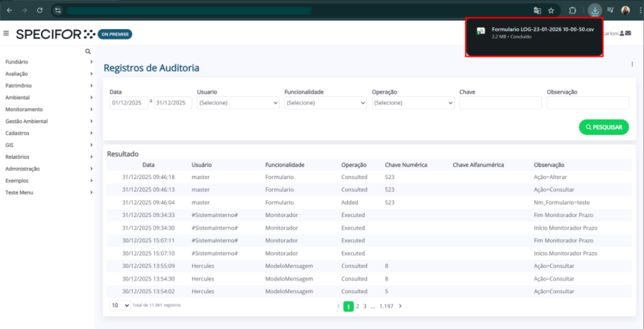Viewport: 644px width, 329px height.
Task: Click the CSV file icon in downloads popup
Action: (481, 31)
